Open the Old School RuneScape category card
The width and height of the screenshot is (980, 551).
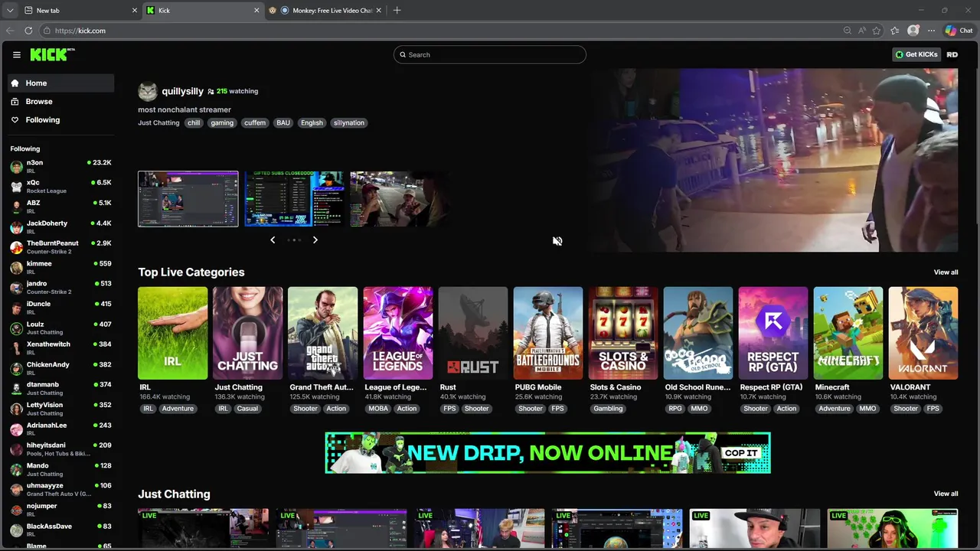point(697,333)
